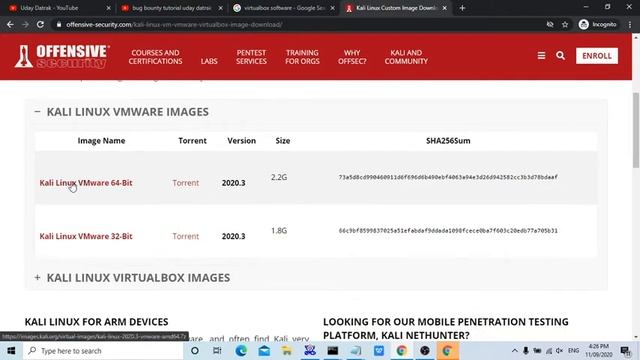
Task: Open Chrome's three-dot menu
Action: tap(630, 24)
